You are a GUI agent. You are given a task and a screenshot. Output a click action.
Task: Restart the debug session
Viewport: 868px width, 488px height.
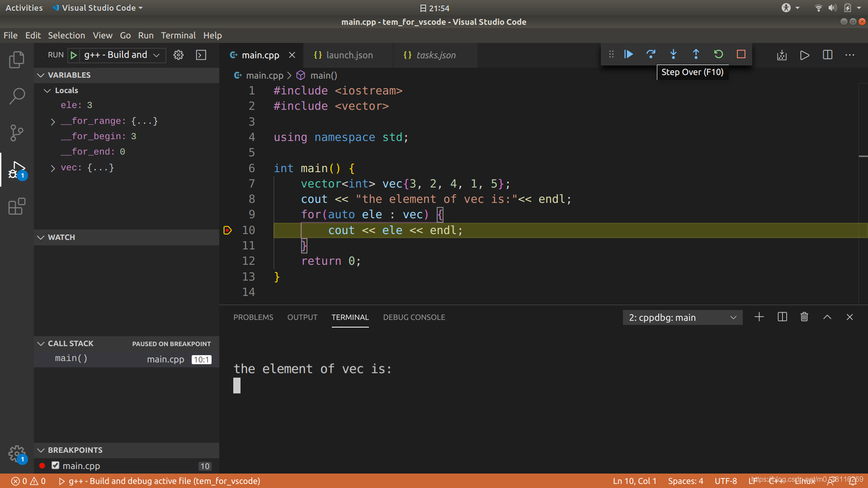718,54
